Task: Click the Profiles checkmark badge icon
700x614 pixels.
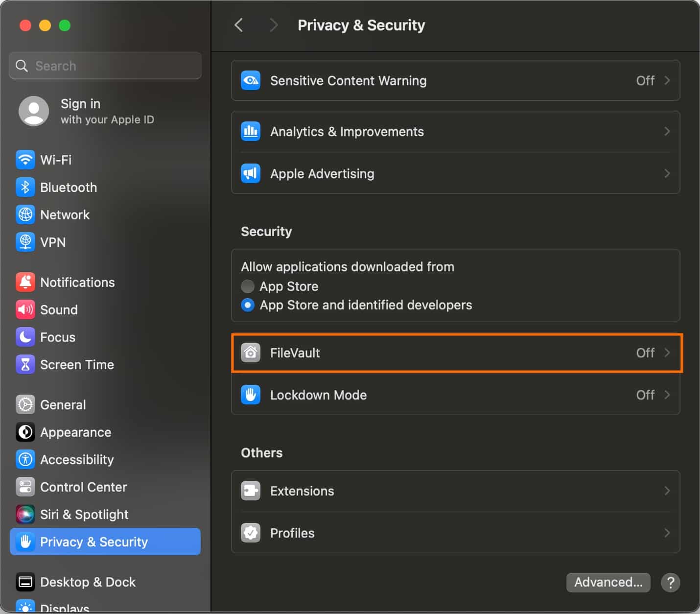Action: (x=251, y=533)
